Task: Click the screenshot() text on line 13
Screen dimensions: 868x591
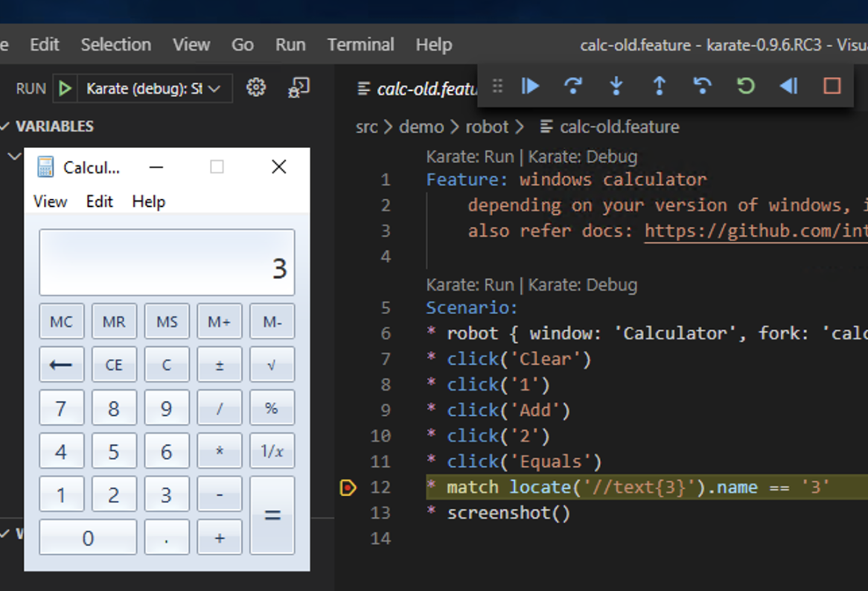Action: tap(508, 513)
